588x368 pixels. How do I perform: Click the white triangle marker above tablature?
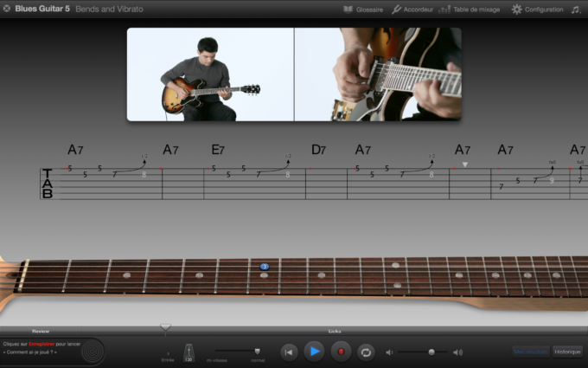[465, 165]
